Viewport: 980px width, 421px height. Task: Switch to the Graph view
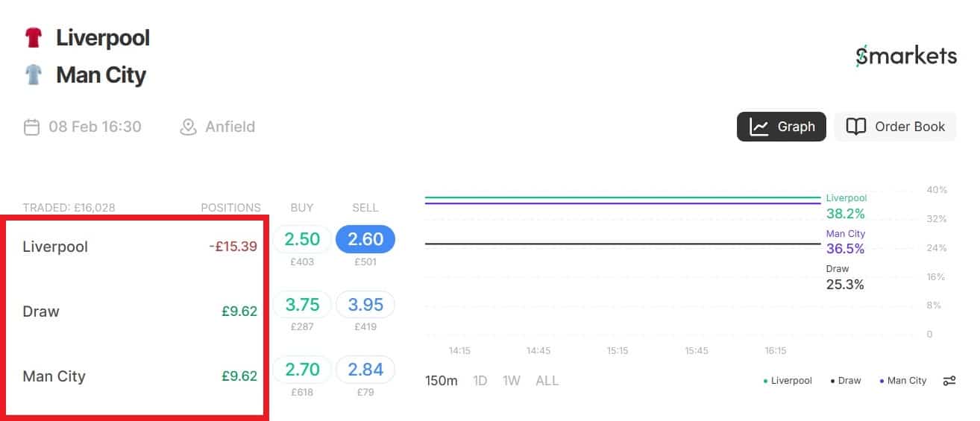[781, 127]
